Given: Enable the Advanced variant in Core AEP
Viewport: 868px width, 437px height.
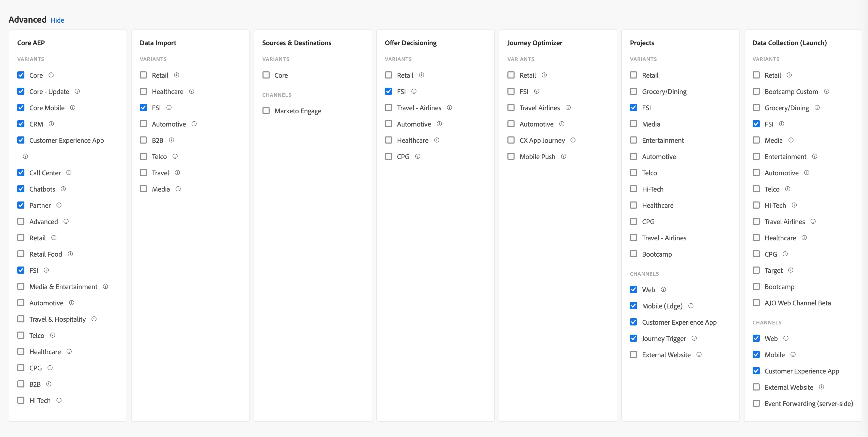Looking at the screenshot, I should [x=21, y=221].
